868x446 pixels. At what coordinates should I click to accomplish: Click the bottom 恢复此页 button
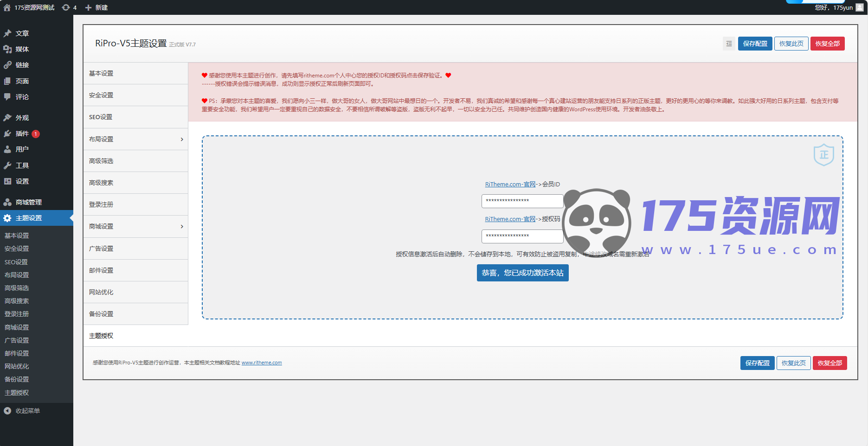click(x=794, y=363)
